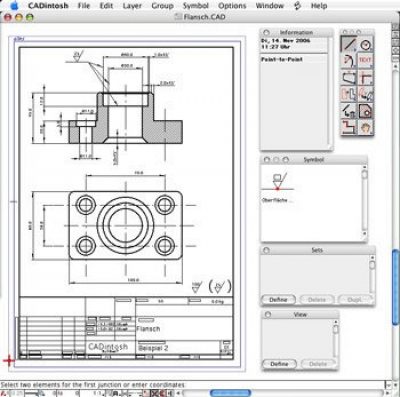This screenshot has width=400, height=397.
Task: Select the polygon outline tool
Action: click(348, 78)
